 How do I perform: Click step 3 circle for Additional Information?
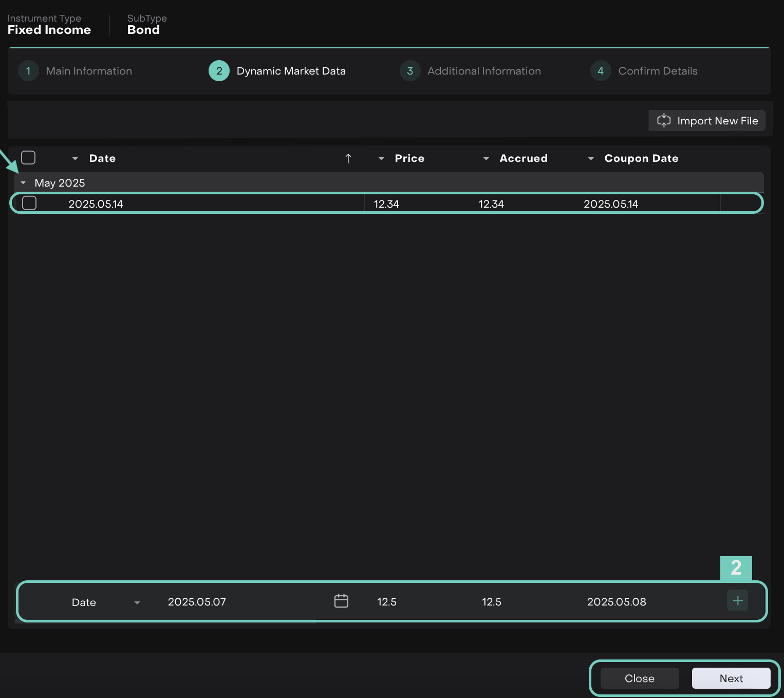410,71
